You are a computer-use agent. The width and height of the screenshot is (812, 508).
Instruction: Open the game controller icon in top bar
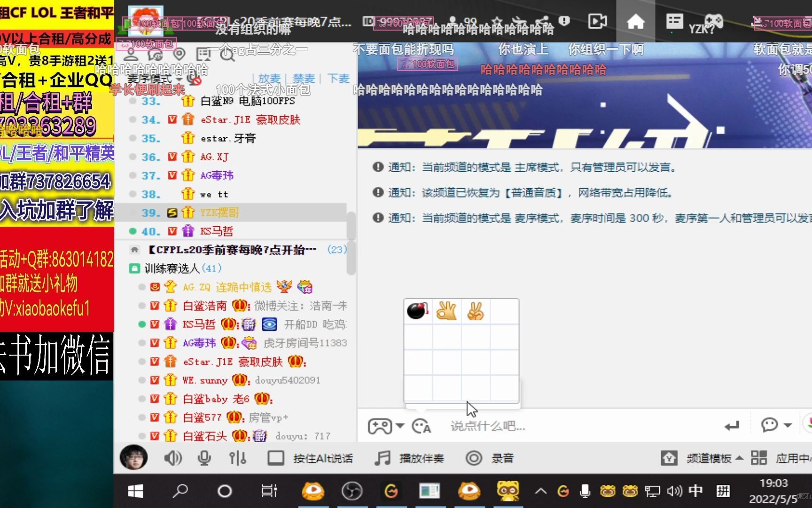[714, 21]
